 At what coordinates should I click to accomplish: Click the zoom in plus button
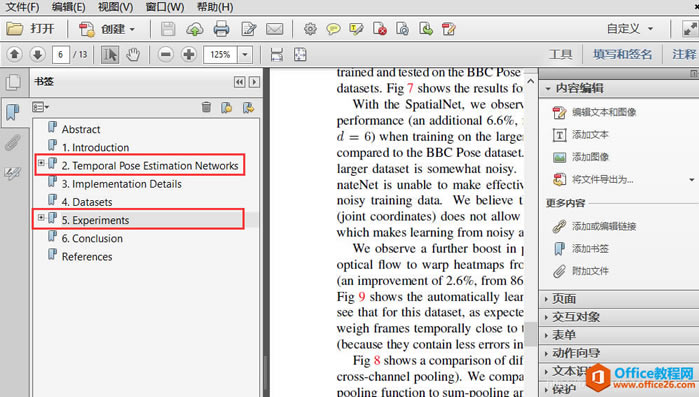pyautogui.click(x=189, y=55)
